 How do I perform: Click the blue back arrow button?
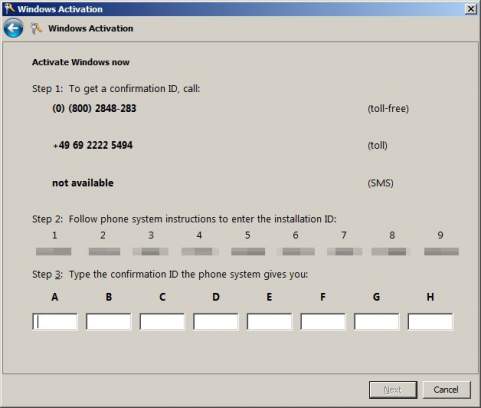[x=14, y=28]
